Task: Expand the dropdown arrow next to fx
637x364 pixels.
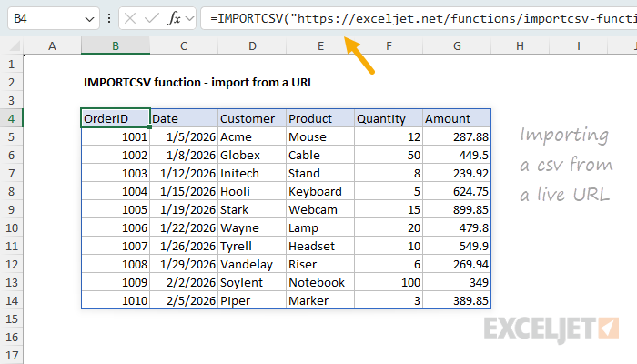Action: 189,19
